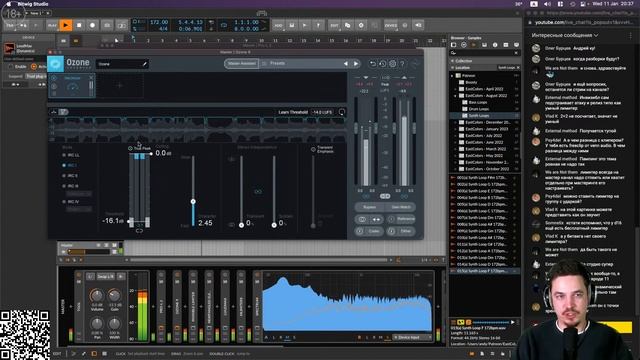Go to previous preset arrow in Ozone
This screenshot has width=640, height=360.
pyautogui.click(x=346, y=64)
